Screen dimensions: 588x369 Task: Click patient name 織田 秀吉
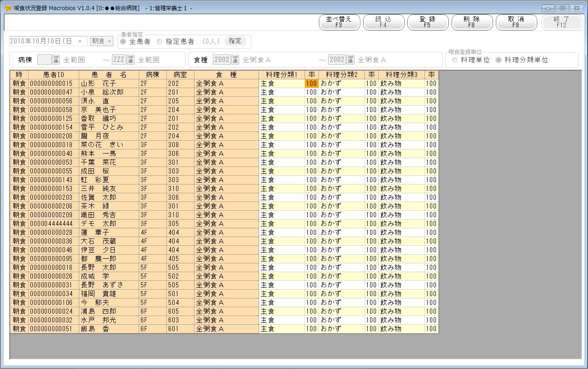(x=109, y=215)
